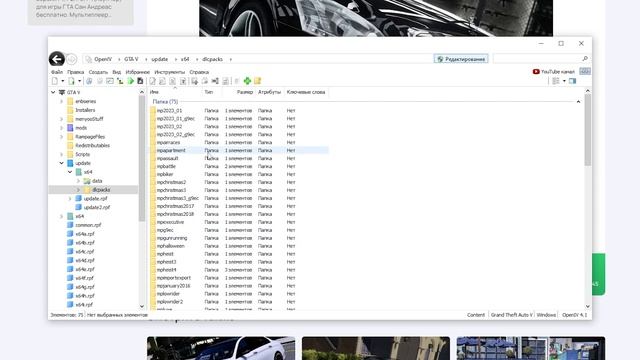Click the green tree-structure toolbar icon
640x360 pixels.
pyautogui.click(x=120, y=81)
